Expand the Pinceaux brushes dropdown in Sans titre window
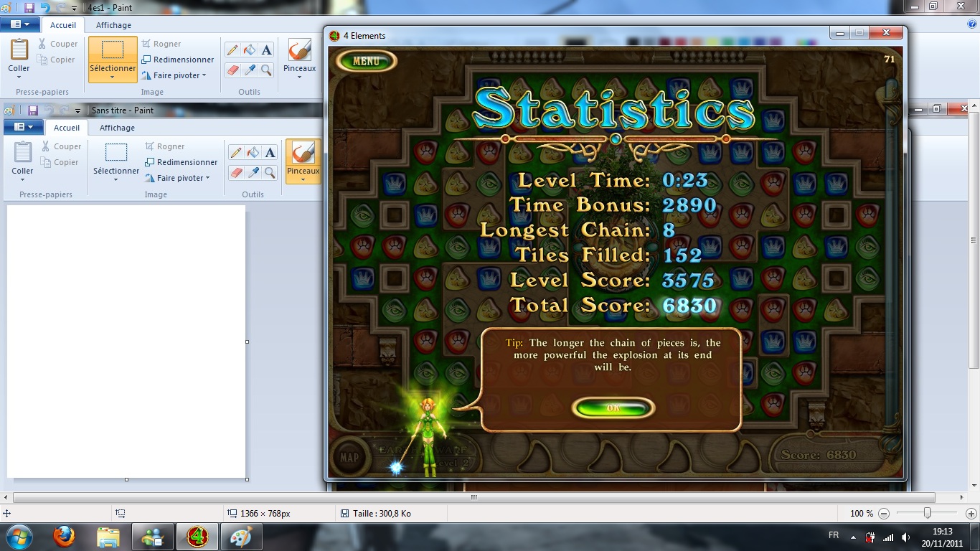Screen dimensions: 980x551 pyautogui.click(x=303, y=180)
